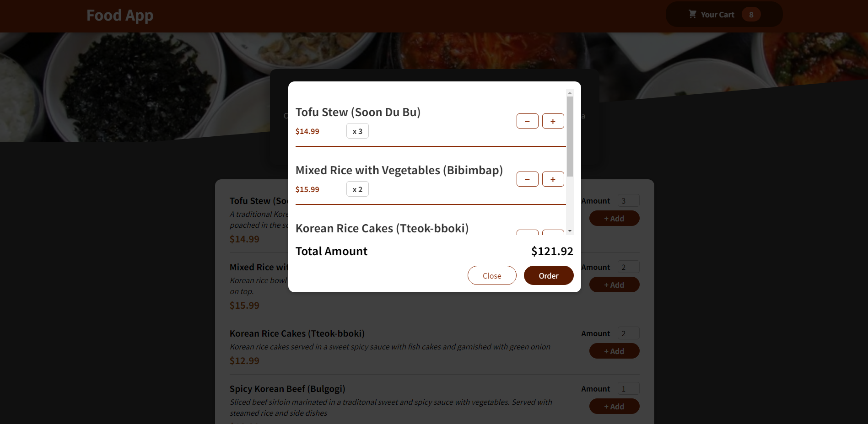The width and height of the screenshot is (868, 424).
Task: Decrease Tofu Stew quantity with minus button
Action: (527, 121)
